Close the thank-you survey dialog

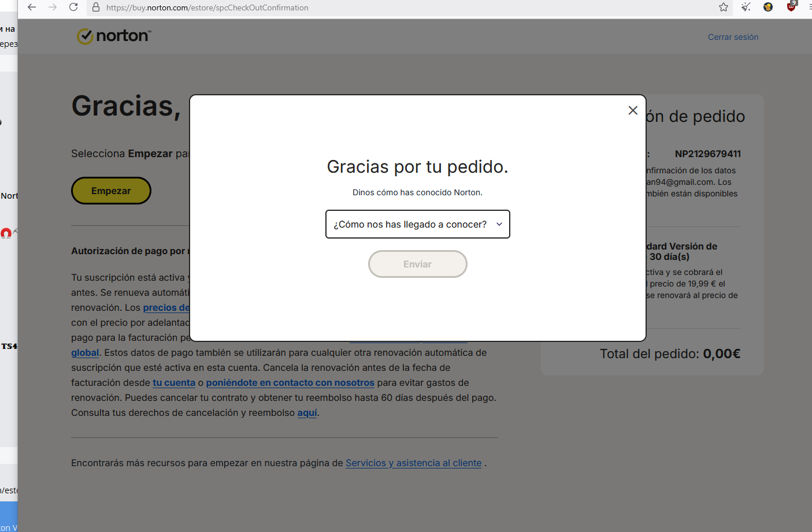pos(633,110)
